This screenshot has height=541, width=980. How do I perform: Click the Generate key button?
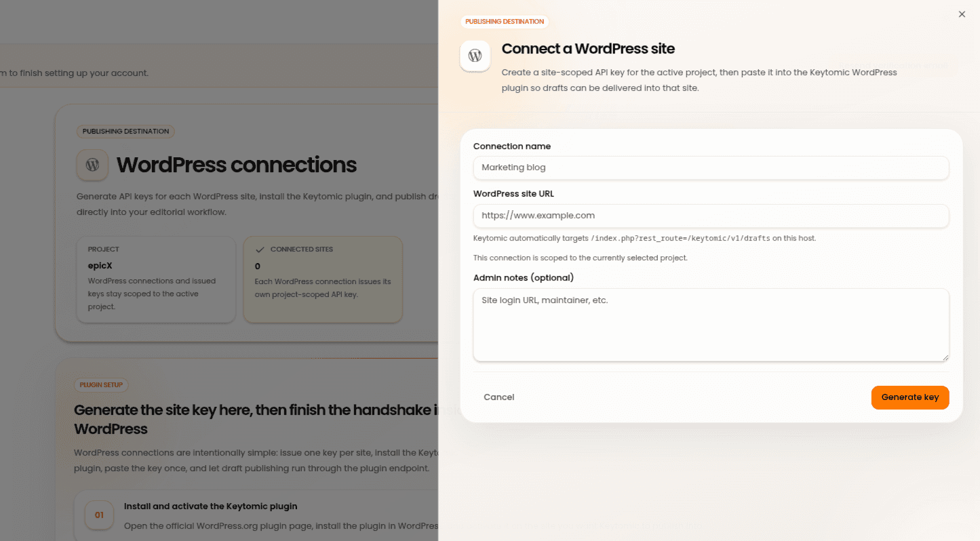pyautogui.click(x=910, y=397)
